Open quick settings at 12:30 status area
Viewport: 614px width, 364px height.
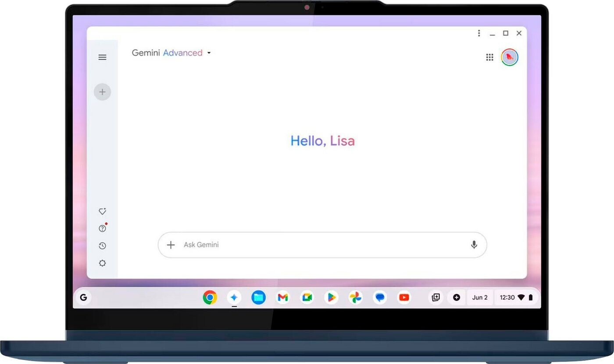coord(516,297)
